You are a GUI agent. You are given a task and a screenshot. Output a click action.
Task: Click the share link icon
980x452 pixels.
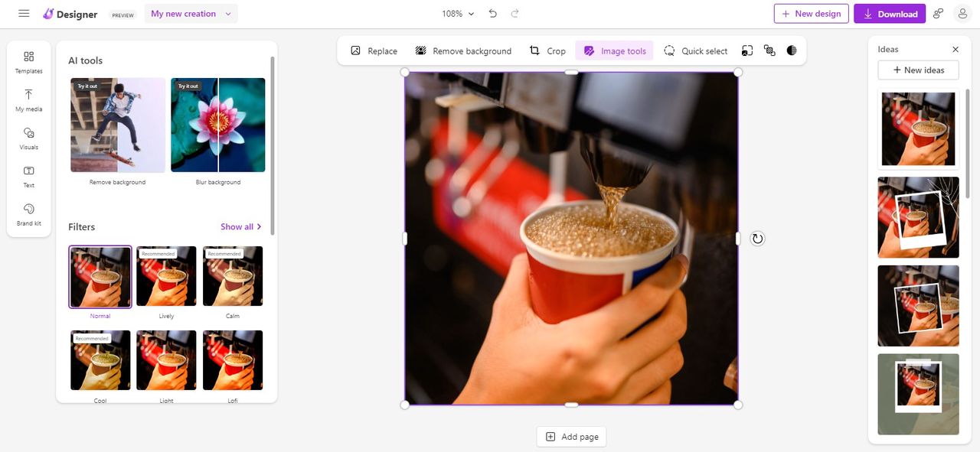click(938, 14)
